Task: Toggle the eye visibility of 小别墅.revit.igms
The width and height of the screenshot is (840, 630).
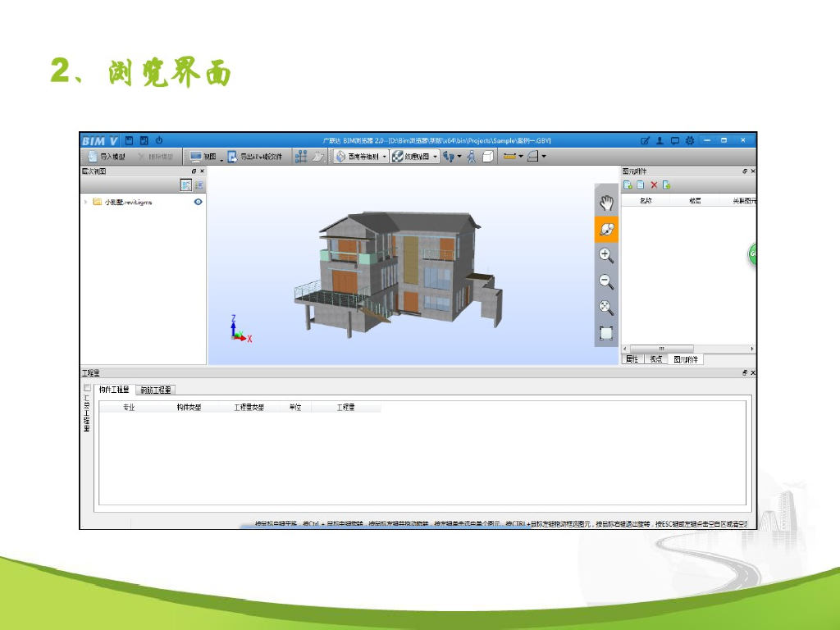Action: pyautogui.click(x=199, y=202)
